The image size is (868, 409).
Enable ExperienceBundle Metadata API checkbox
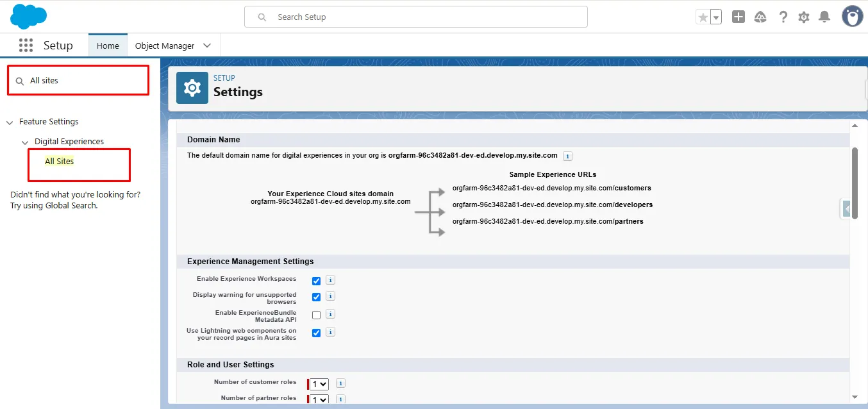[x=316, y=315]
